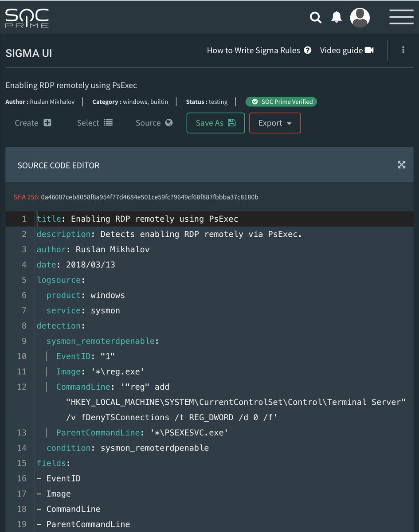Click the video camera icon
The width and height of the screenshot is (419, 532).
[x=369, y=50]
